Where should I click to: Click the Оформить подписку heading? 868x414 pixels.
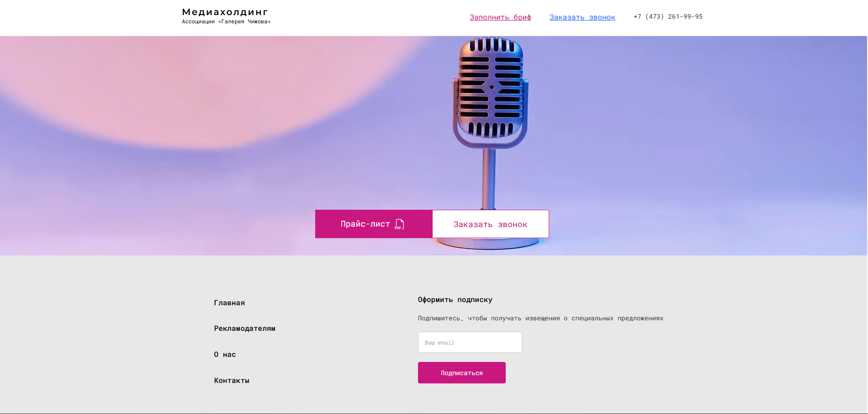(455, 300)
